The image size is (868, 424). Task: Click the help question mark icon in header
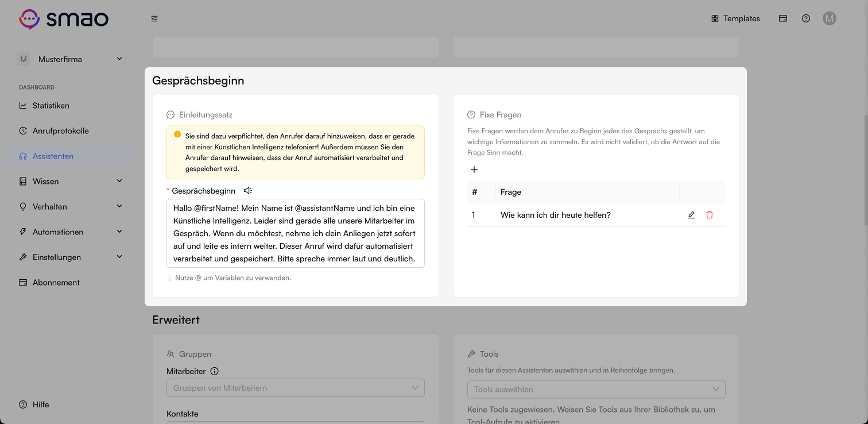806,18
